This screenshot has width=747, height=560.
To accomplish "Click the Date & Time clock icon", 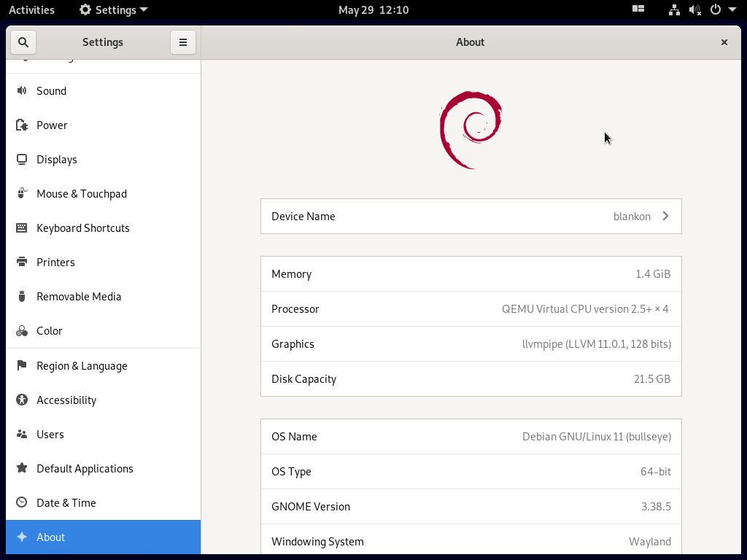I will (21, 502).
